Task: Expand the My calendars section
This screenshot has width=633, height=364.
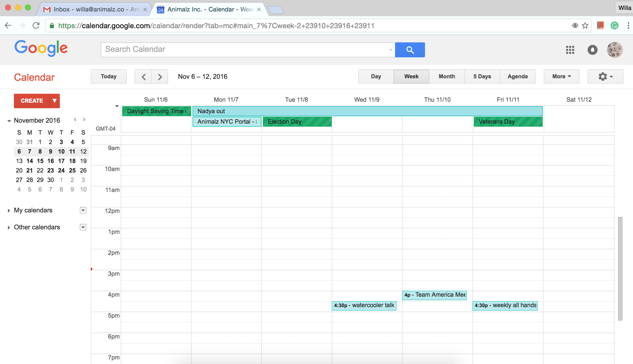Action: (x=9, y=210)
